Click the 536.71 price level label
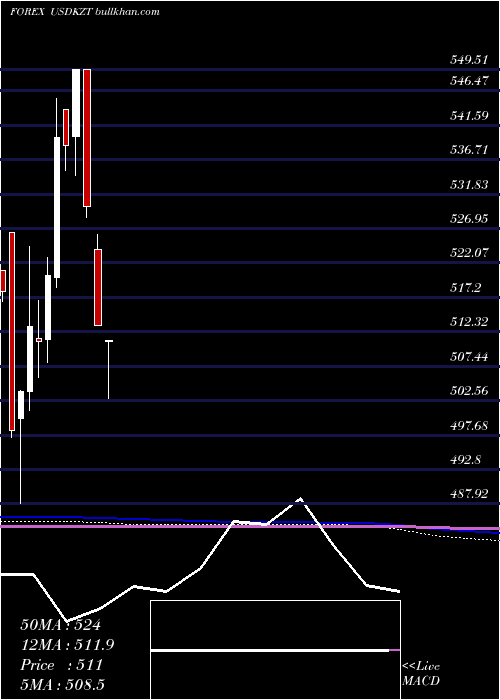The image size is (500, 700). point(469,150)
